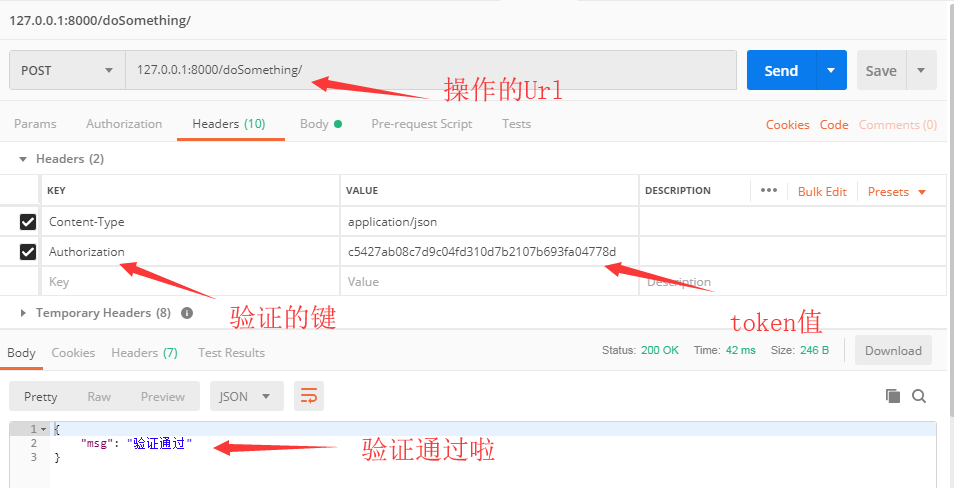Click the empty Key input field
This screenshot has width=954, height=488.
pos(190,282)
